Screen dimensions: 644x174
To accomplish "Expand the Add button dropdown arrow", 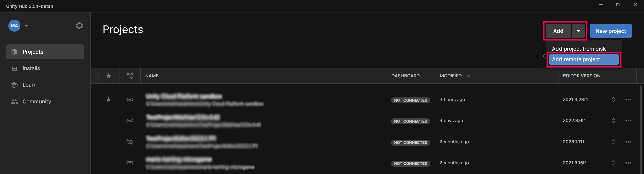I will tap(578, 31).
